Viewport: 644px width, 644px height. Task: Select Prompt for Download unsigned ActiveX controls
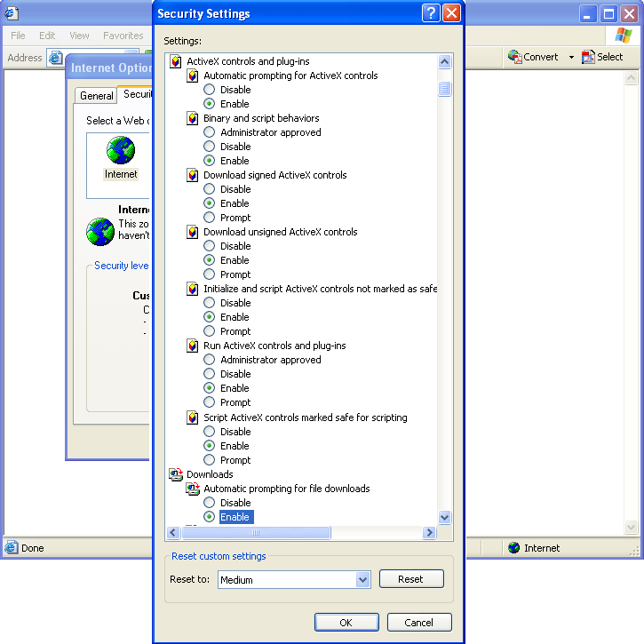pos(210,274)
